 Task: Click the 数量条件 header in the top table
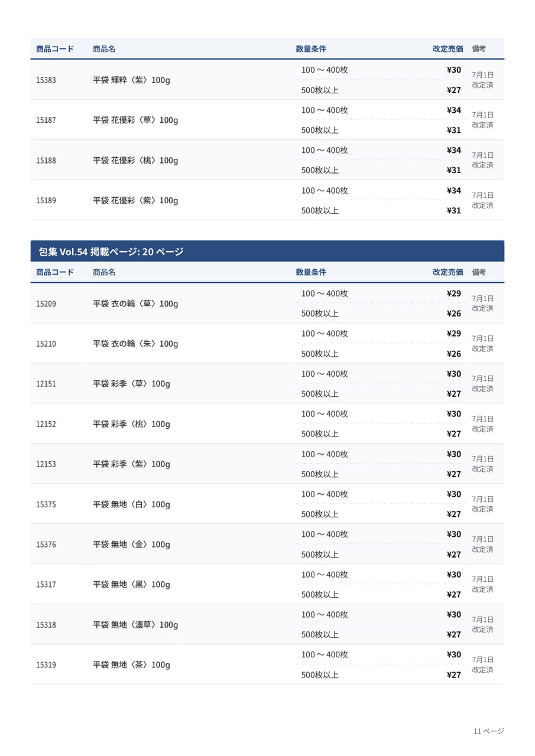point(311,49)
